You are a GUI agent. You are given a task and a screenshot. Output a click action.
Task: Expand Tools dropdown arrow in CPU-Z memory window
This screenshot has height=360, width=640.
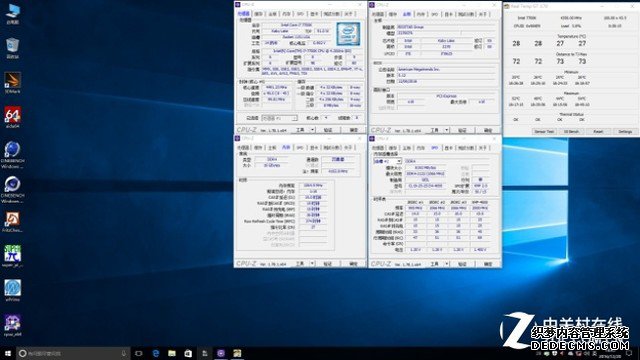[x=312, y=264]
